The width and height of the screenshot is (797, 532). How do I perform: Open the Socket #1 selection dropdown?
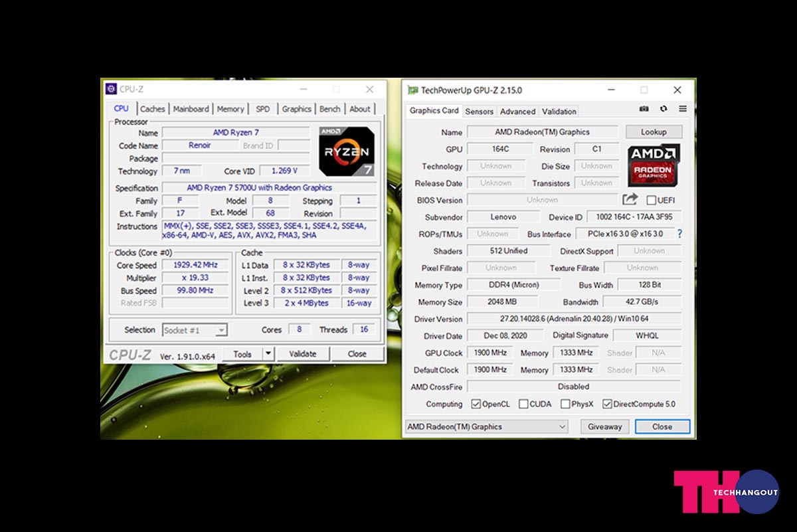click(195, 330)
